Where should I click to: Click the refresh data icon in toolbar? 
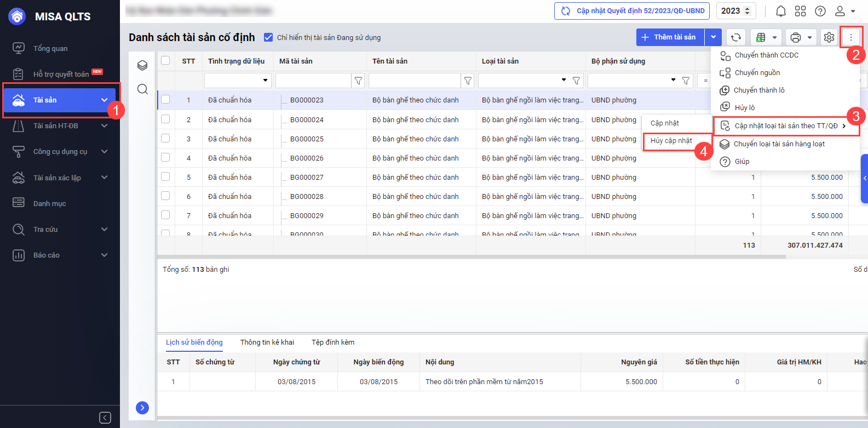point(736,37)
